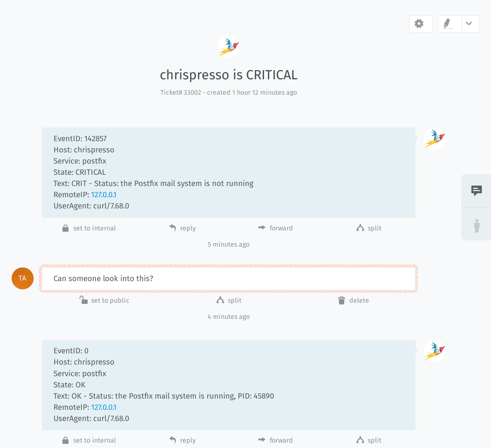Forward the OK state article

click(275, 441)
